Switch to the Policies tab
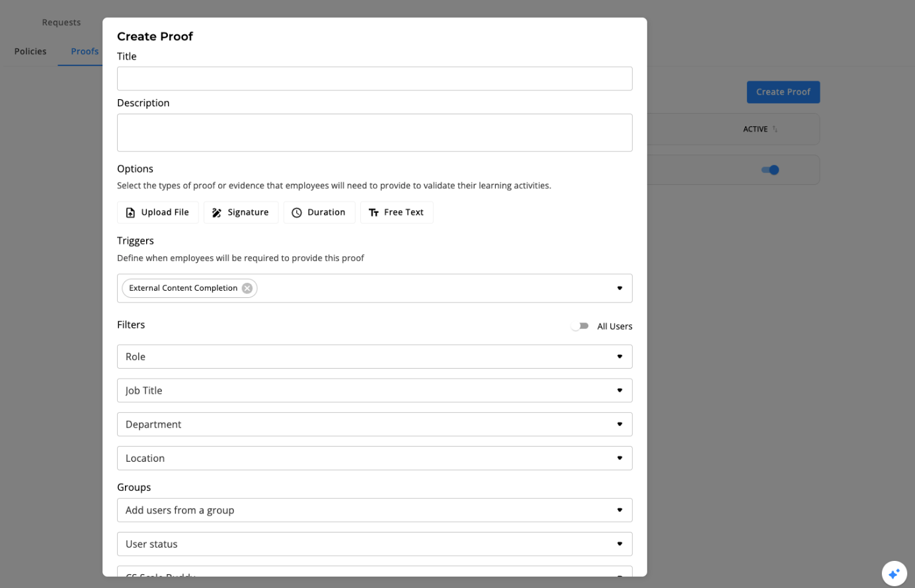The height and width of the screenshot is (588, 915). 30,52
